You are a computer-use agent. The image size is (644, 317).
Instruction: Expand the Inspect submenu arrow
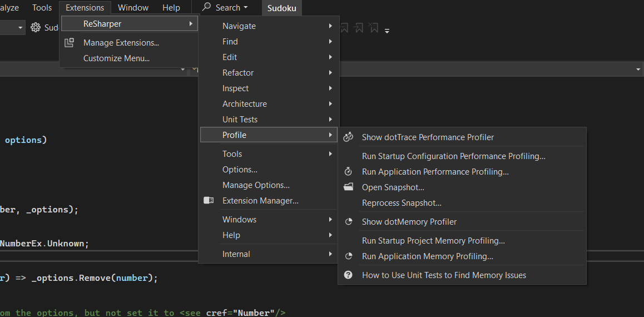tap(330, 88)
